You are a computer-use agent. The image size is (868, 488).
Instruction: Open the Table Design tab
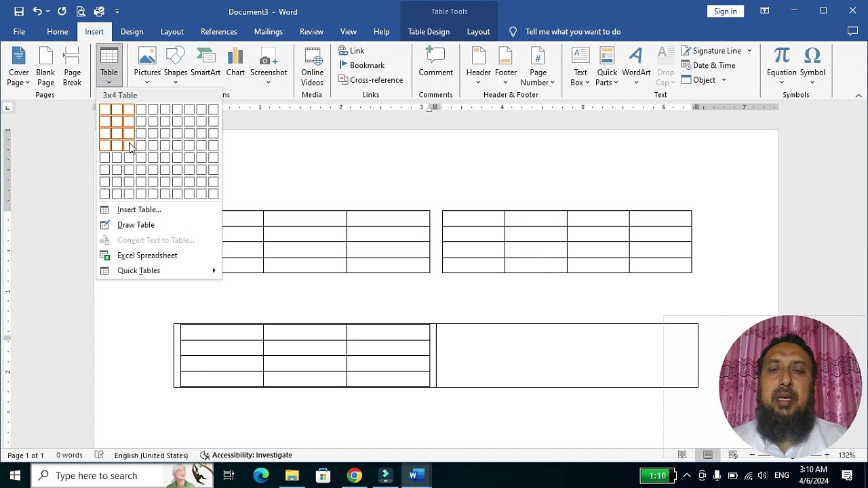click(429, 32)
